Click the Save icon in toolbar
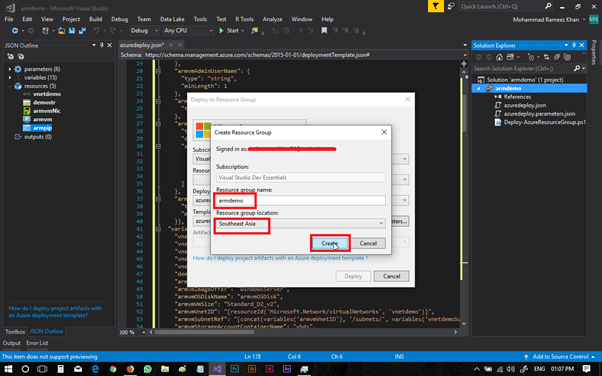602x376 pixels. [x=72, y=31]
